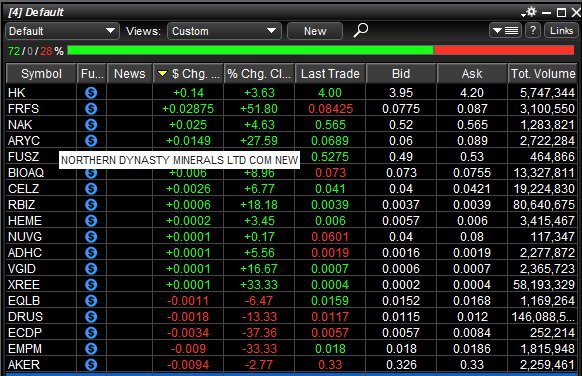Image resolution: width=582 pixels, height=376 pixels.
Task: Open fundamentals icon for HK row
Action: pyautogui.click(x=91, y=92)
